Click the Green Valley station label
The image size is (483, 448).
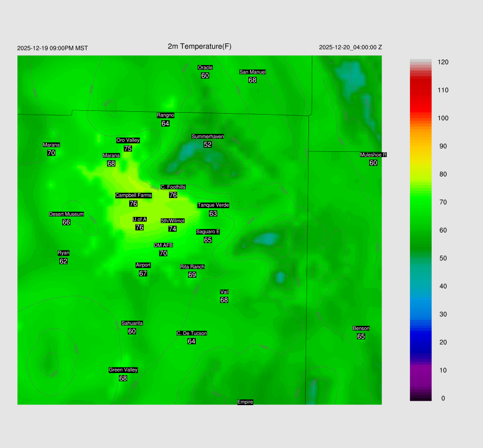123,370
